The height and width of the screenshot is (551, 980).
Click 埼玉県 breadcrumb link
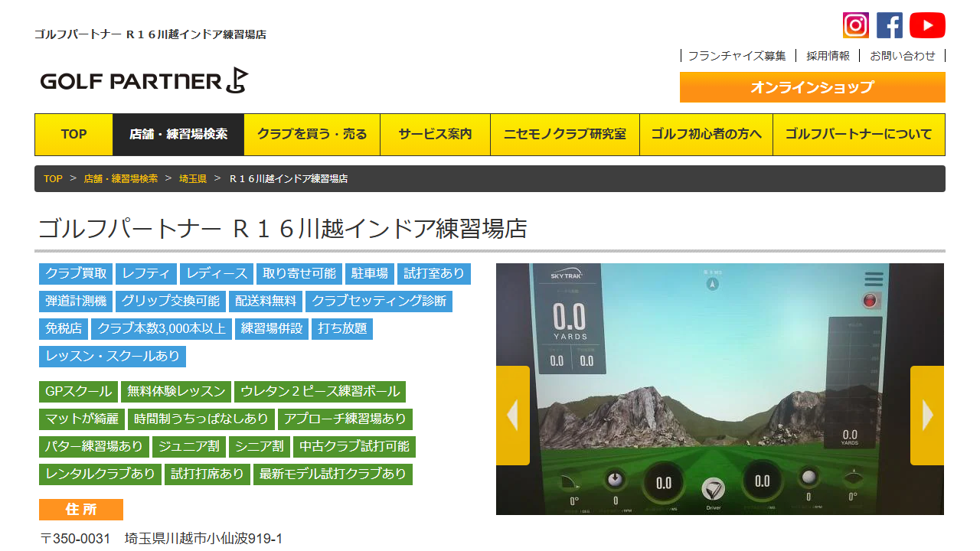pos(193,179)
